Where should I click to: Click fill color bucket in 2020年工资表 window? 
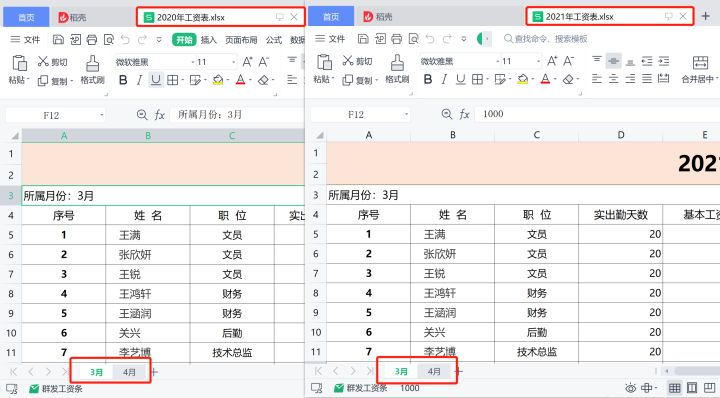coord(218,80)
